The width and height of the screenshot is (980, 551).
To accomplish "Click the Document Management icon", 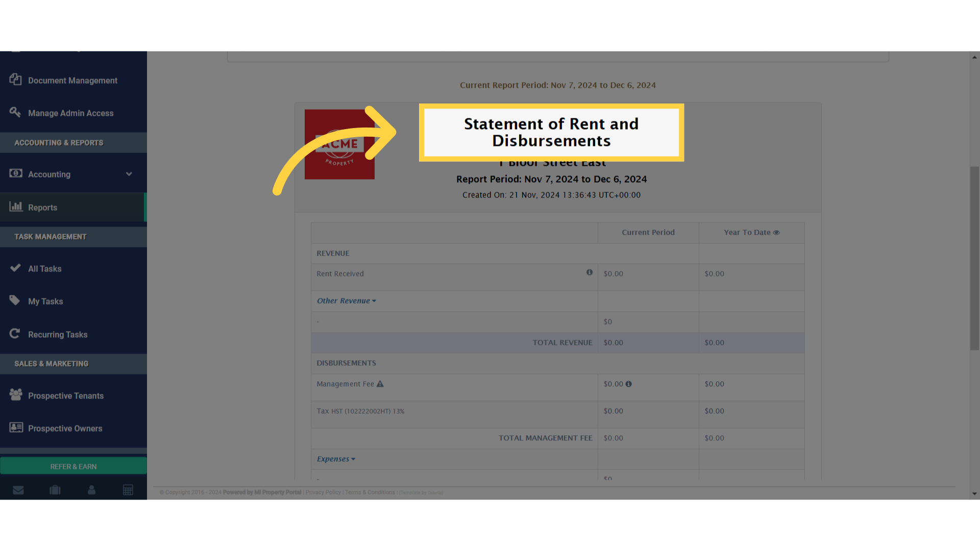I will (15, 80).
